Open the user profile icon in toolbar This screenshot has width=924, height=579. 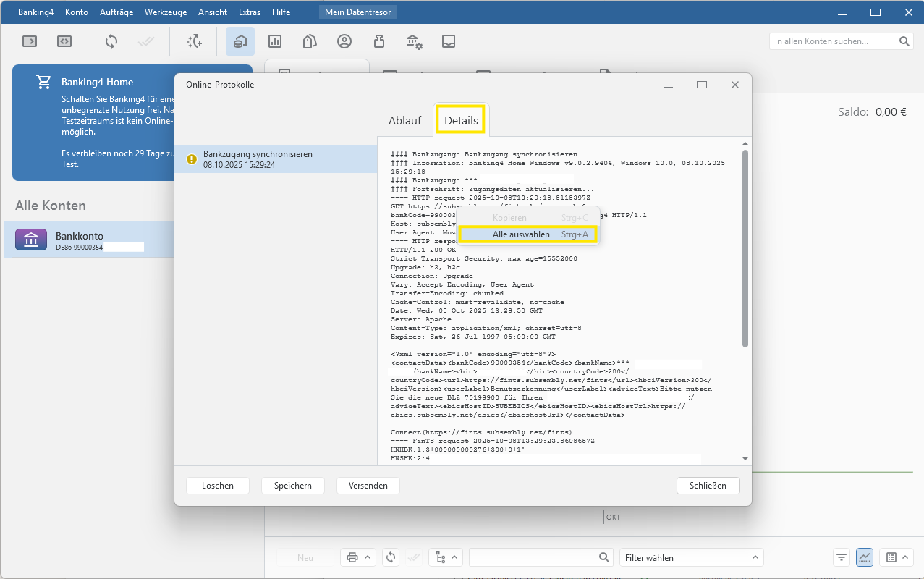point(344,41)
